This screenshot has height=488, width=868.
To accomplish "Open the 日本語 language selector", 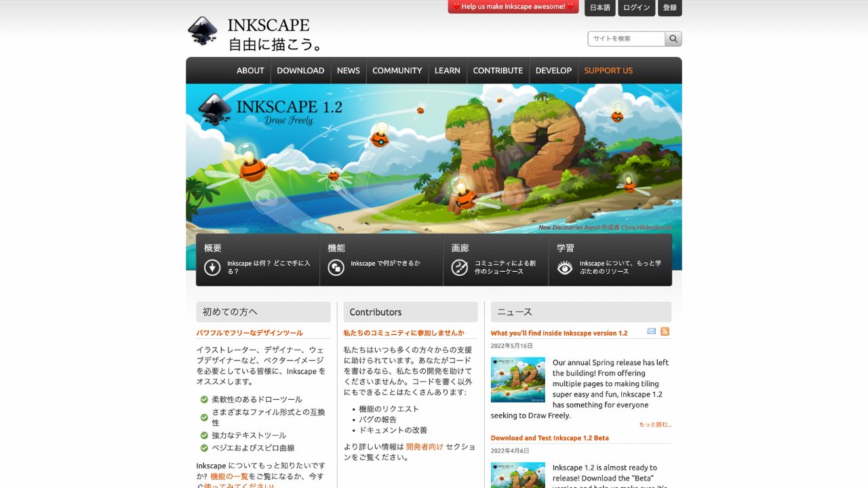I will pos(600,7).
